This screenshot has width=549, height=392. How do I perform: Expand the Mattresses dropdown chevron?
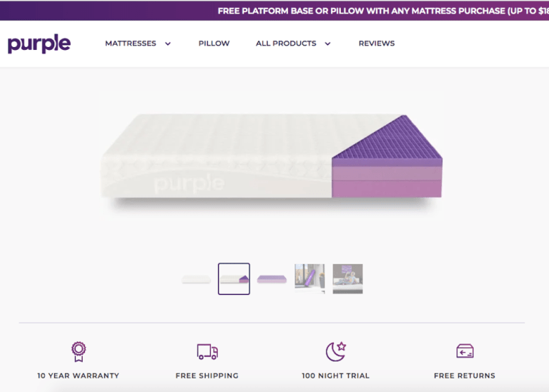click(168, 44)
